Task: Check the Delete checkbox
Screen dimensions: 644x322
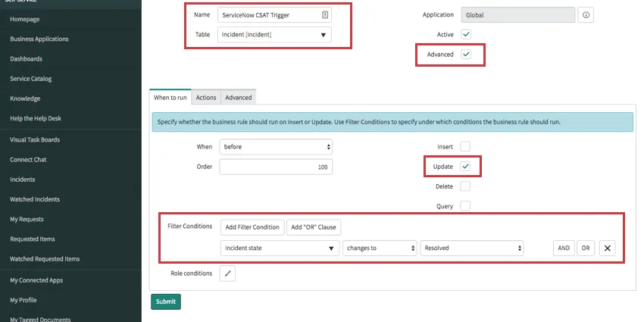Action: click(x=465, y=186)
